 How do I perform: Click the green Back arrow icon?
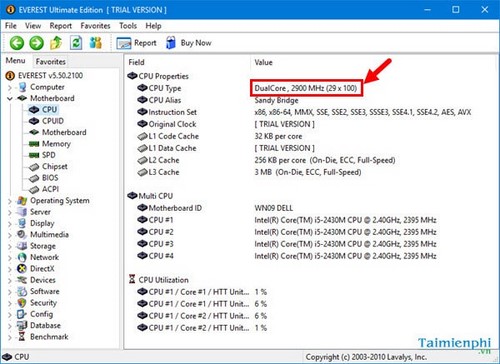coord(17,43)
